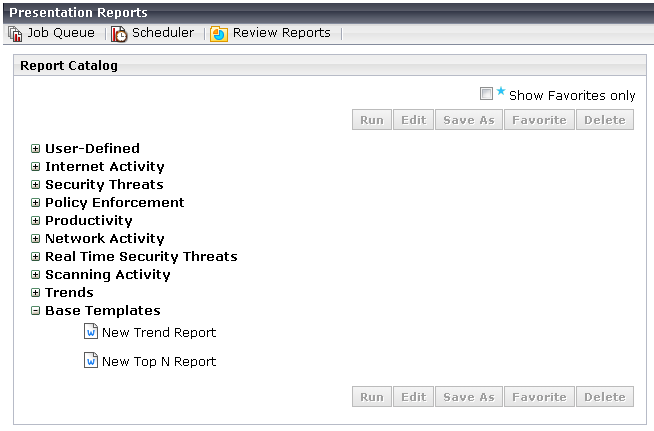654x431 pixels.
Task: Click the Show Favorites only label
Action: click(x=572, y=96)
